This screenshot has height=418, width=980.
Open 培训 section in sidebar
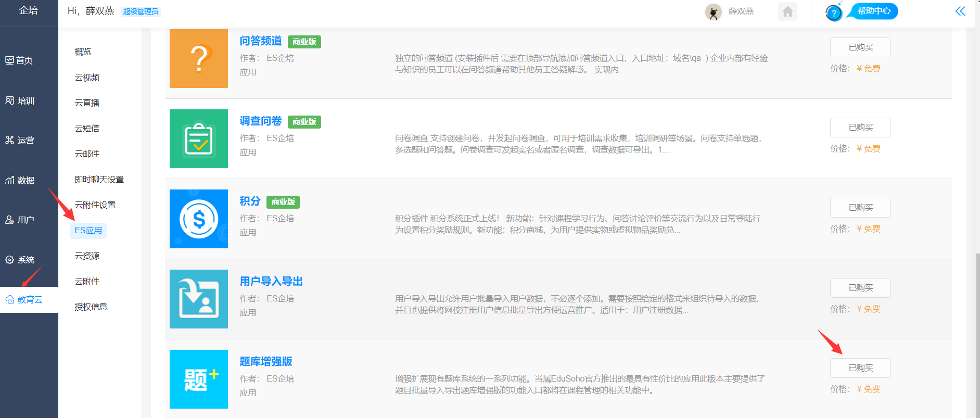[20, 100]
